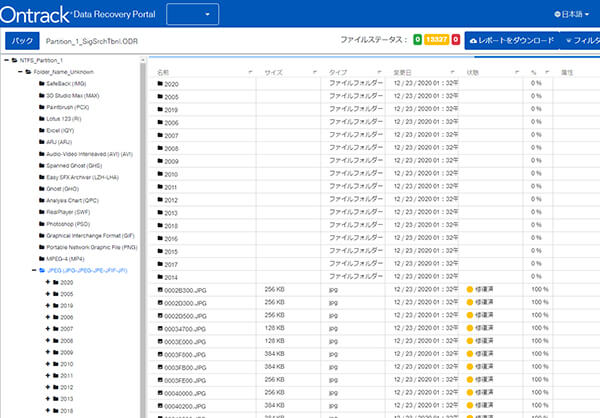This screenshot has width=600, height=418.
Task: Click the NTFS_Partition_1 drive icon
Action: click(x=15, y=60)
